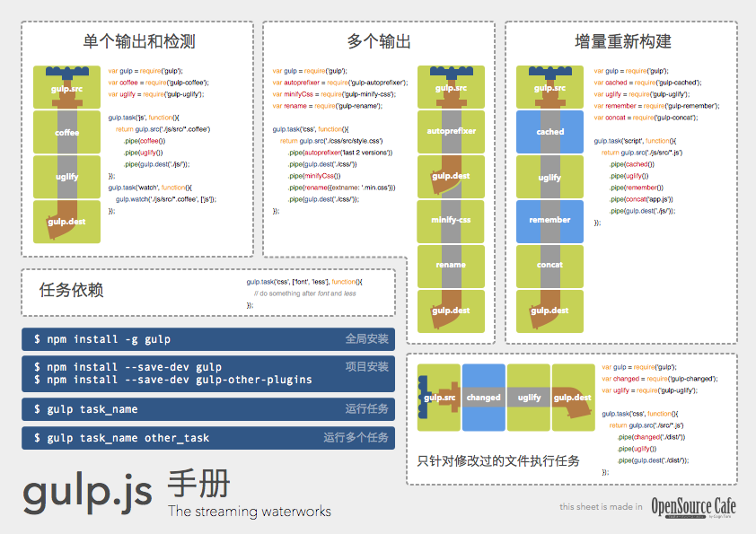Click code line '.pipe(cached())'
This screenshot has width=756, height=534.
click(x=631, y=164)
